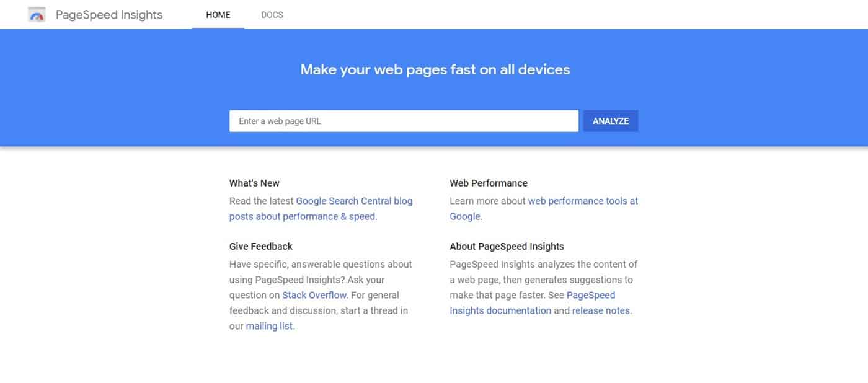
Task: Click the Web Performance section heading
Action: pos(489,183)
